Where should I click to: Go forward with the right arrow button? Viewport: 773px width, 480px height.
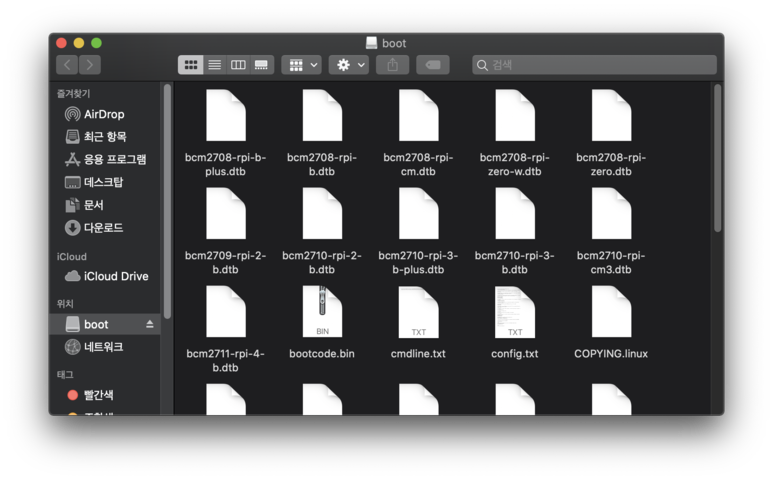point(90,65)
